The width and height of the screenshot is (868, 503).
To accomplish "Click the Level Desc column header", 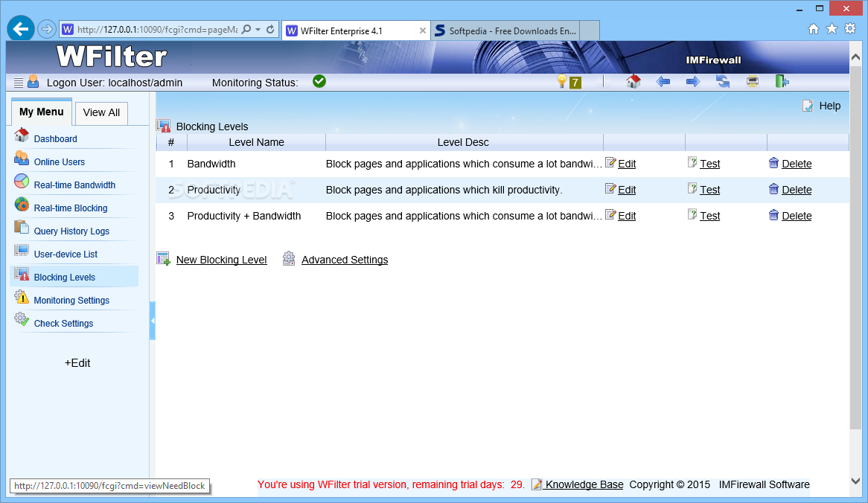I will pos(463,142).
